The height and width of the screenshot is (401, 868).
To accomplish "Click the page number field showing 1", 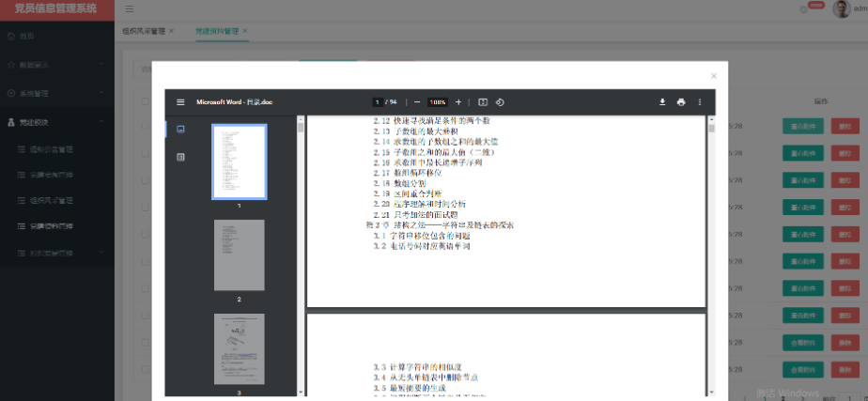I will (378, 102).
